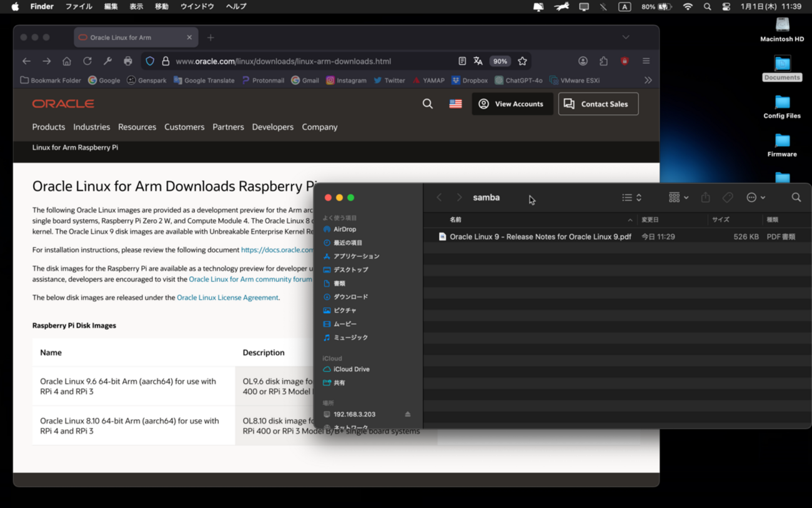
Task: Select アプリケーション in Finder sidebar
Action: pyautogui.click(x=351, y=256)
